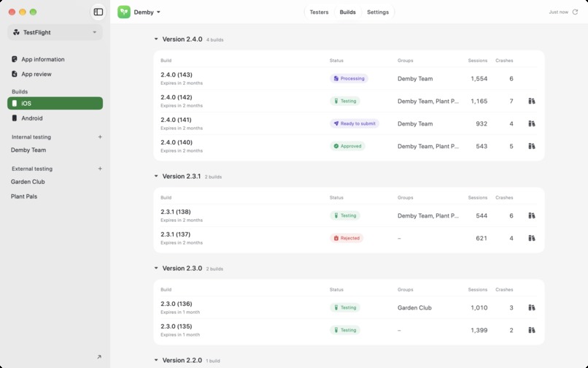The height and width of the screenshot is (368, 588).
Task: Click the Processing badge on build 143
Action: (x=349, y=78)
